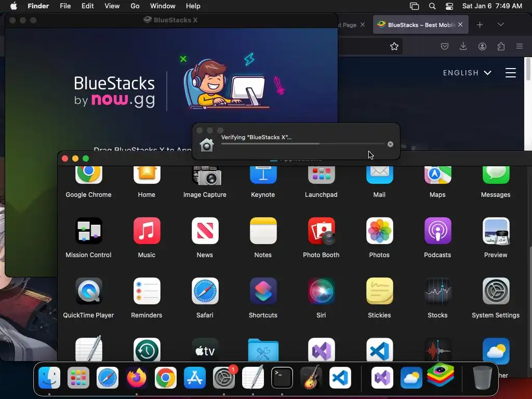Click the Applications window vertical scrollbar

point(530,307)
